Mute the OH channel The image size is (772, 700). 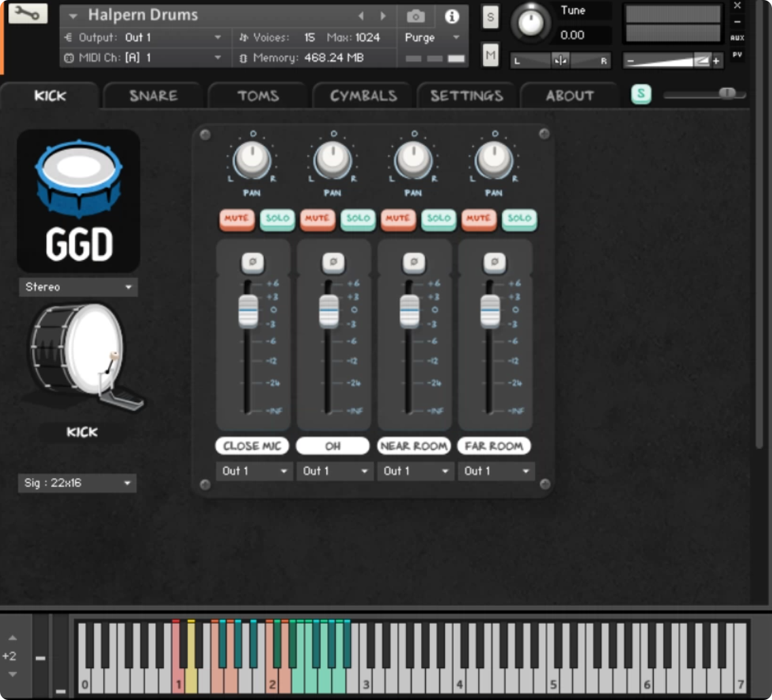point(318,219)
